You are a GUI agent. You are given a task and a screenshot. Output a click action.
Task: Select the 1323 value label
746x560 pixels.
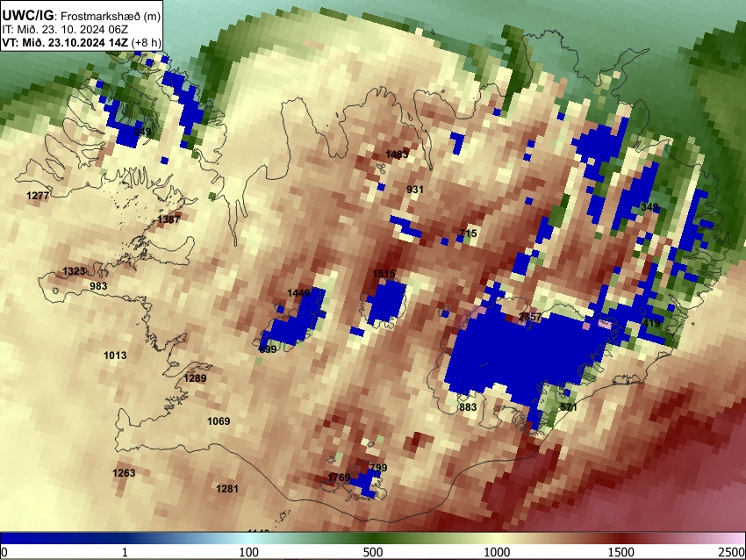click(x=74, y=271)
